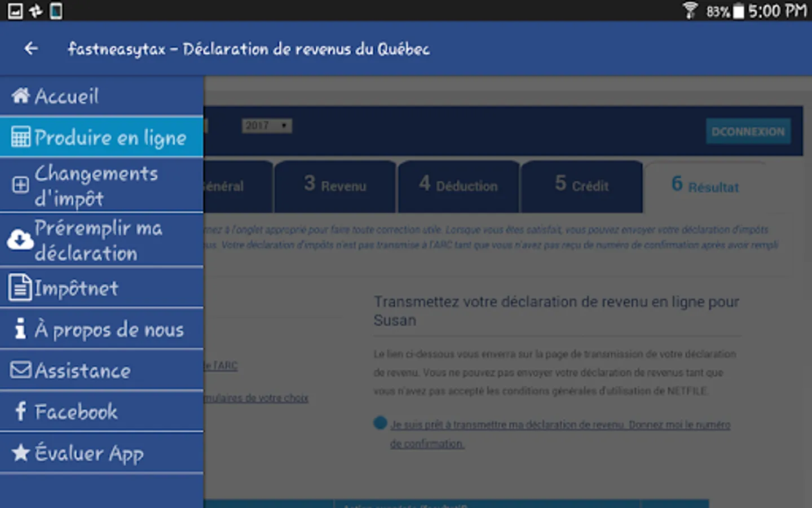
Task: Tap the picture notification icon in status bar
Action: click(15, 11)
